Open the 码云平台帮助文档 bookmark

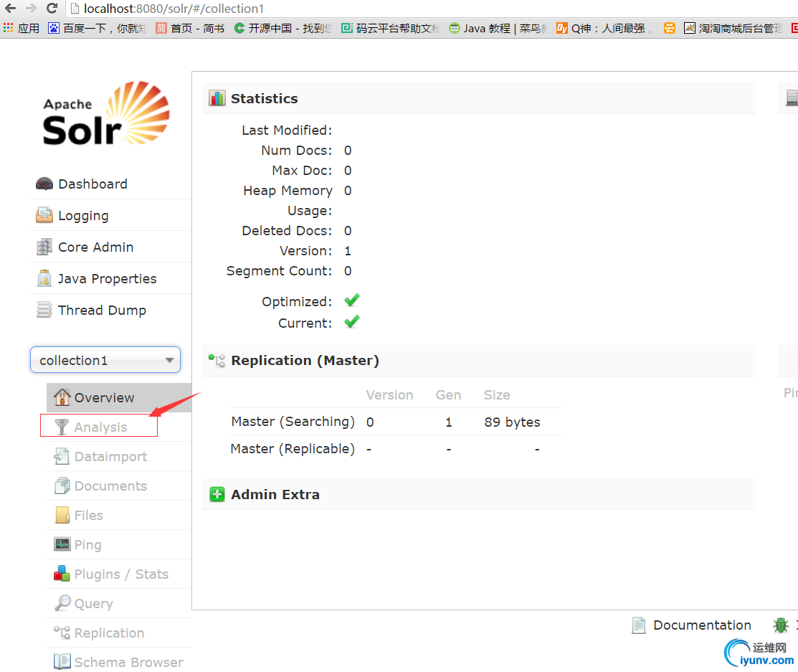tap(390, 28)
